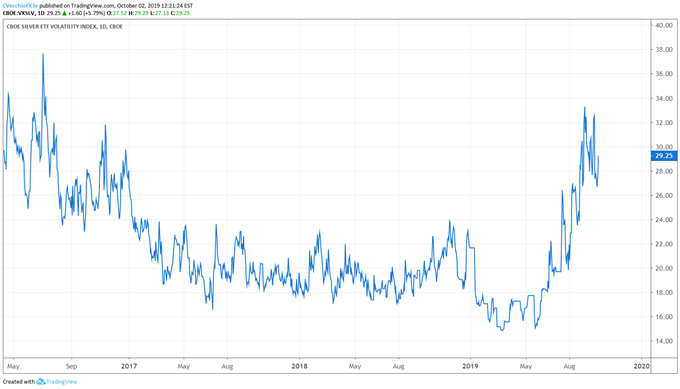
Task: Click the publish date 'October 02, 2019 12:21:24 EST'
Action: 155,6
